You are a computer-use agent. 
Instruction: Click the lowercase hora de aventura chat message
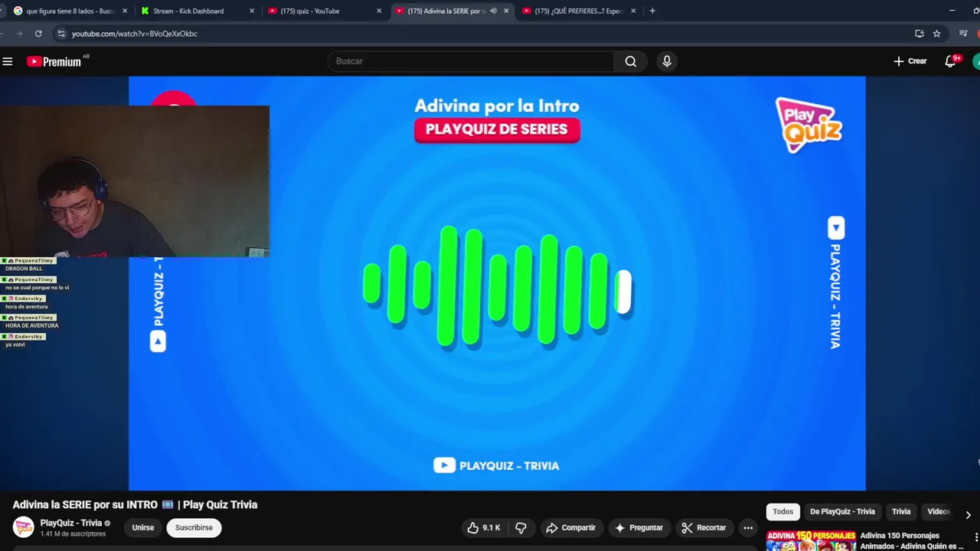26,307
